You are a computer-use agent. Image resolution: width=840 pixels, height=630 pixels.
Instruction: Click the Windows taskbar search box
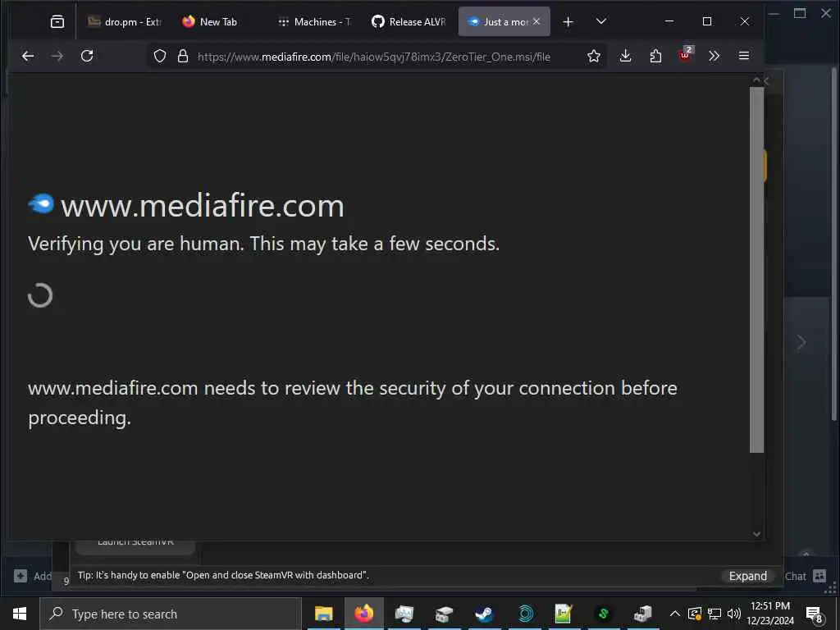171,614
